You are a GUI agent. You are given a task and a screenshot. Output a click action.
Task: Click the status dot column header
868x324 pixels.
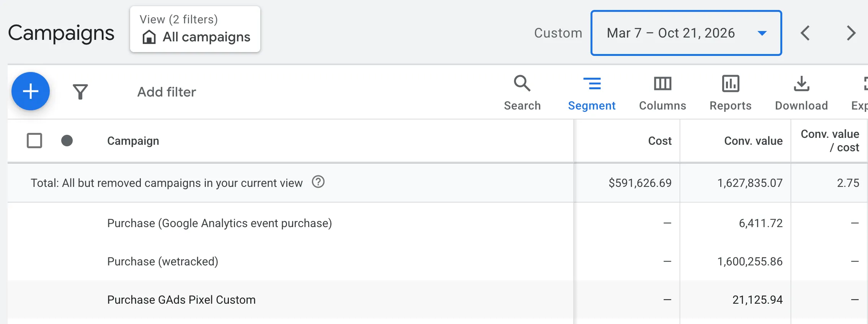67,141
